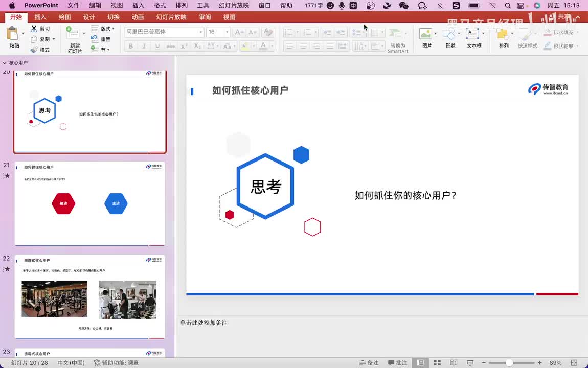Toggle Underline formatting
Viewport: 588px width, 368px height.
(157, 46)
